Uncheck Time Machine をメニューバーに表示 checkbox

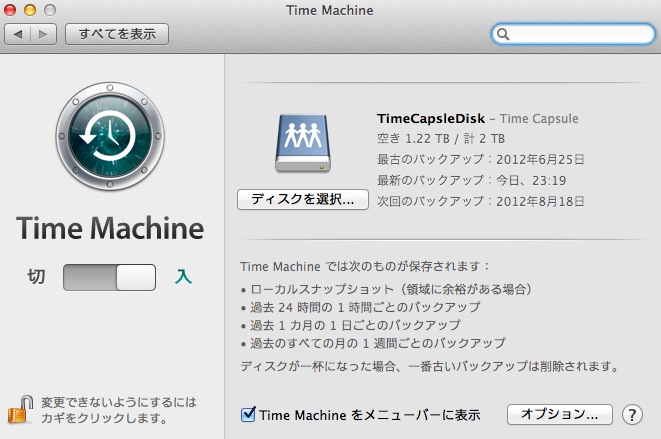click(248, 414)
